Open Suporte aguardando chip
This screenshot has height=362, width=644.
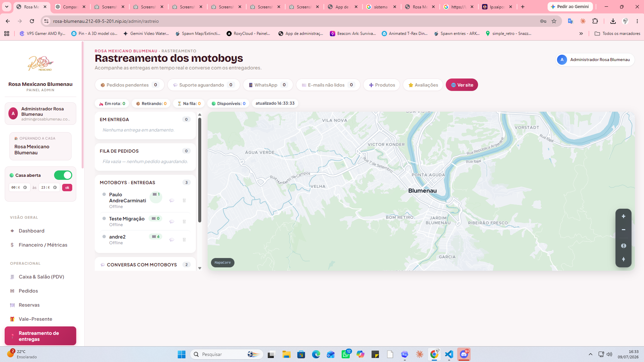(x=204, y=85)
